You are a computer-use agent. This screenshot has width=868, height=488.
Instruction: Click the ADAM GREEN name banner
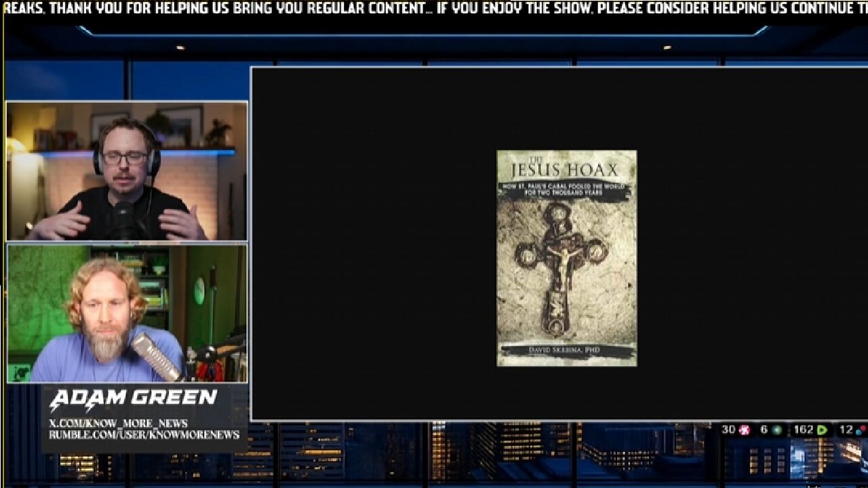click(133, 398)
